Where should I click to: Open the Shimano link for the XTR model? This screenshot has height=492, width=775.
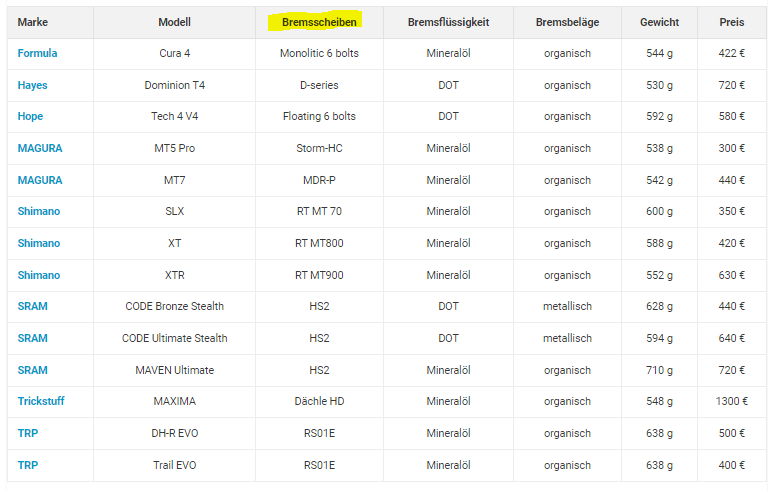tap(39, 275)
